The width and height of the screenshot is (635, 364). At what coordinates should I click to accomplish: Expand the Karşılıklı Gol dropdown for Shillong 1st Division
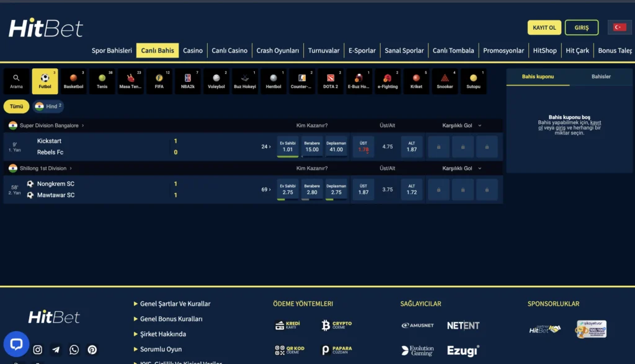click(x=461, y=169)
